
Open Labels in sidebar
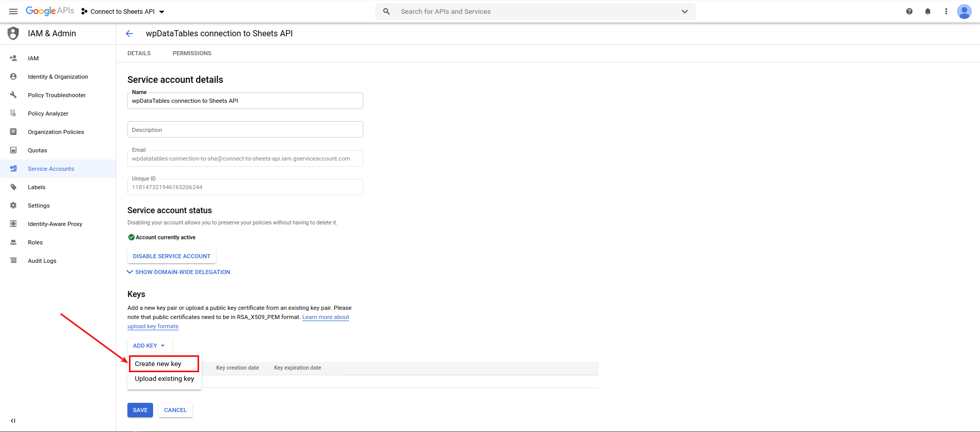(58, 187)
